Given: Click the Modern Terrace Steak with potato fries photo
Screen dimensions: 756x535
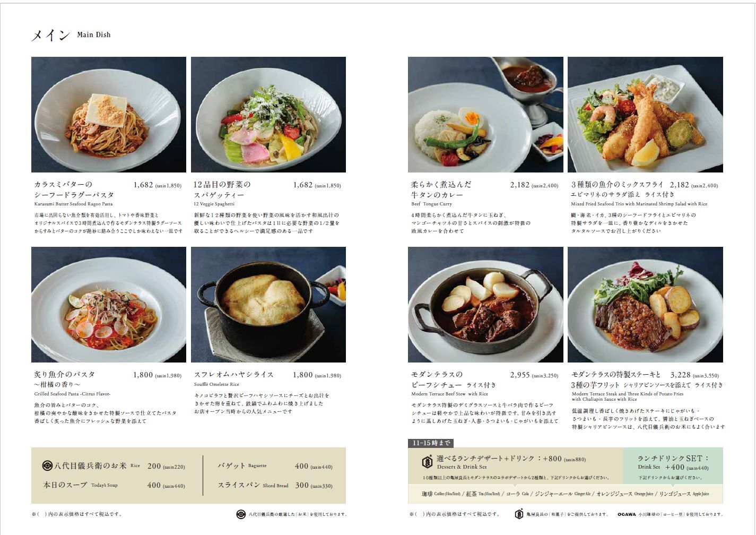Looking at the screenshot, I should [x=645, y=305].
